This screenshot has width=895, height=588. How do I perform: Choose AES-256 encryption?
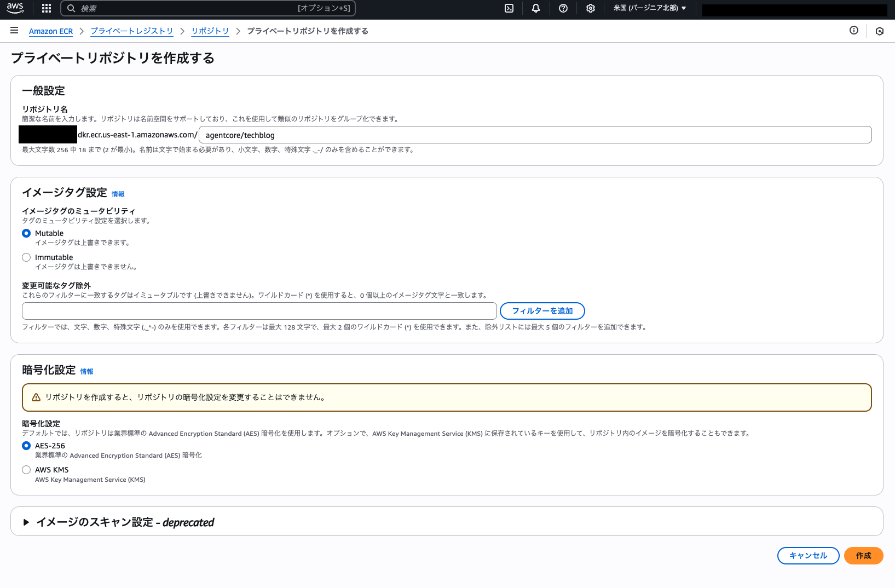(26, 446)
